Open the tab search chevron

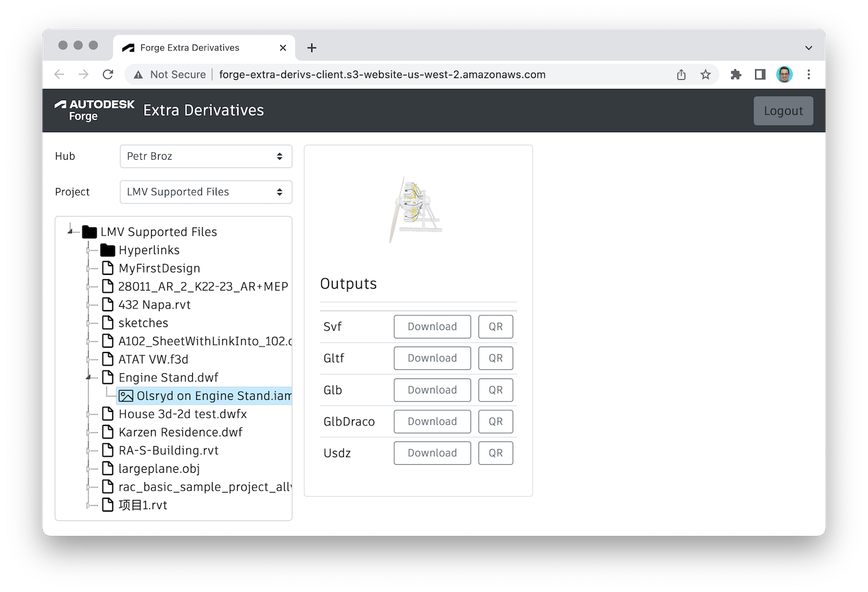808,48
